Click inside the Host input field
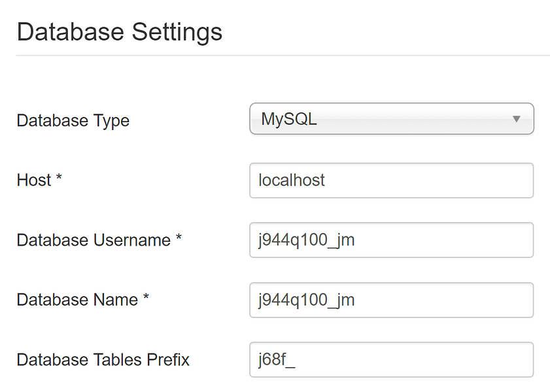The image size is (550, 392). click(x=391, y=181)
